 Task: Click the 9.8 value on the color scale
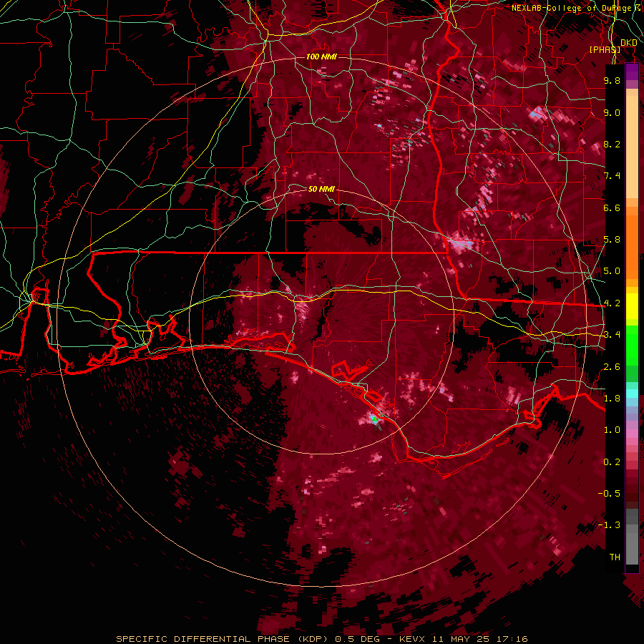click(x=612, y=80)
